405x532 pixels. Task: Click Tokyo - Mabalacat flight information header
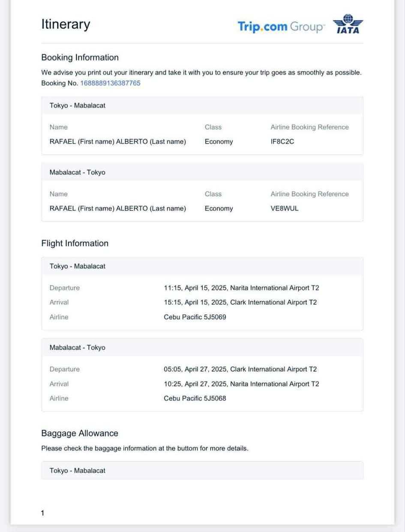[78, 266]
